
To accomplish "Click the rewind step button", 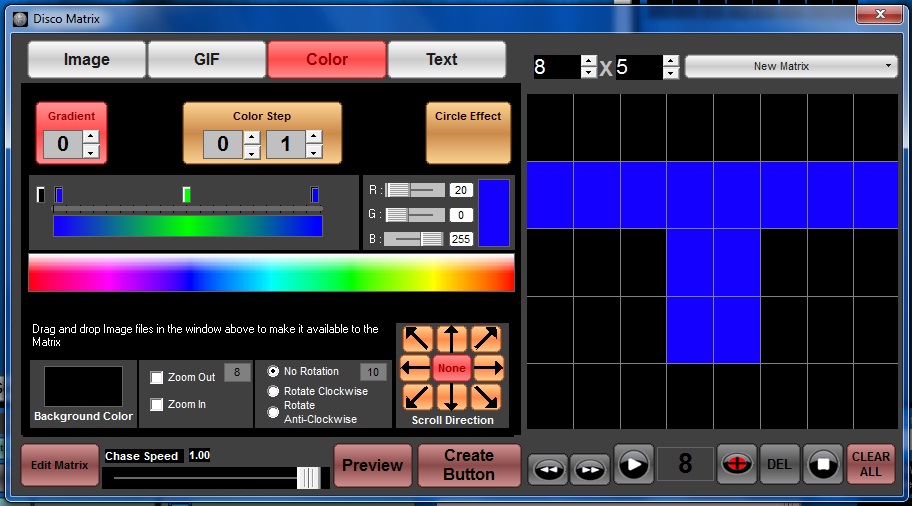I will (x=549, y=467).
